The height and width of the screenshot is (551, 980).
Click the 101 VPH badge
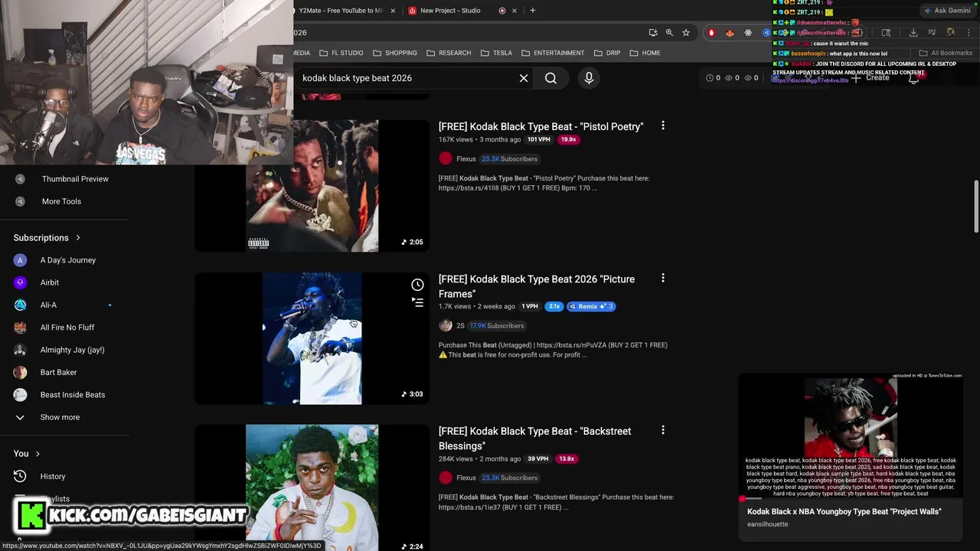point(539,139)
